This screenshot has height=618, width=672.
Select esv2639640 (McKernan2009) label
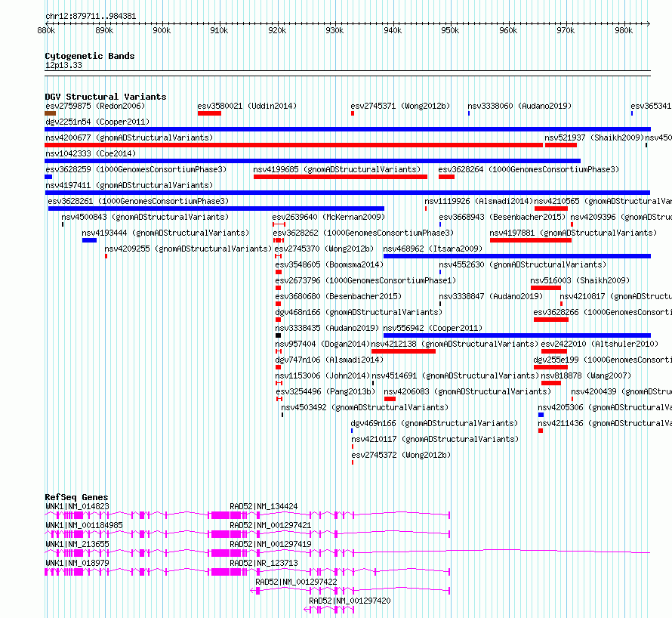coord(328,217)
